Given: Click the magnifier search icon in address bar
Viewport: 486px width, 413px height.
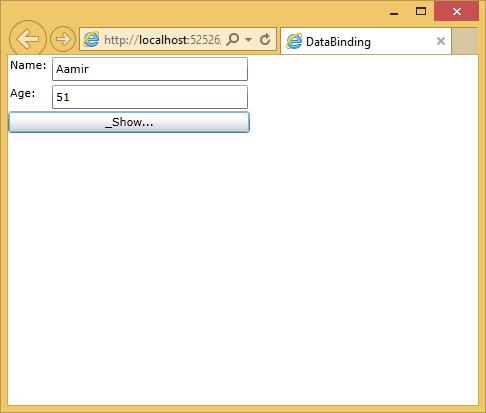Looking at the screenshot, I should (x=233, y=40).
